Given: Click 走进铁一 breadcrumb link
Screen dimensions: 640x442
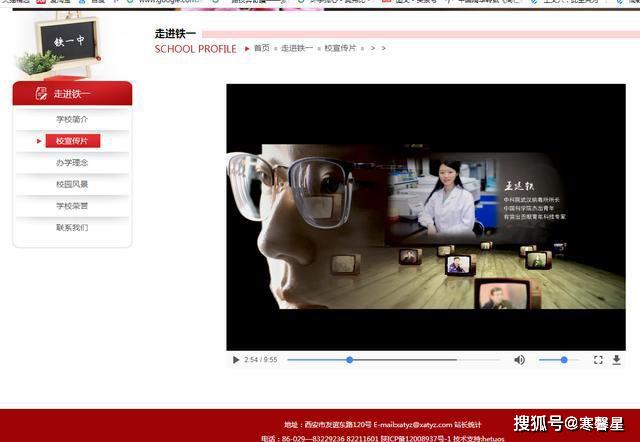Looking at the screenshot, I should click(297, 48).
